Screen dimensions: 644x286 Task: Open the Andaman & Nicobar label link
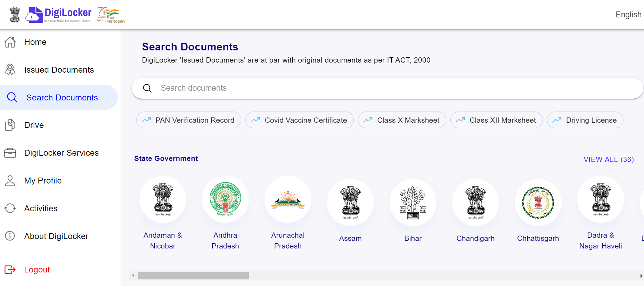163,240
